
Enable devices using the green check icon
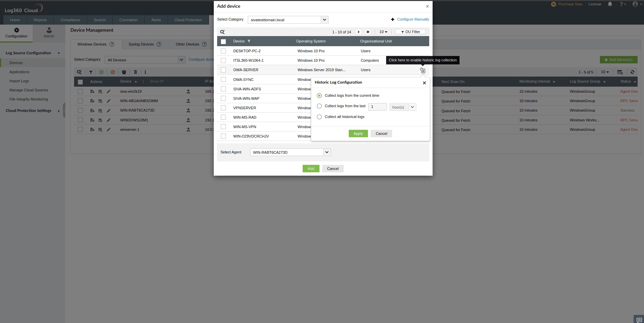[x=101, y=72]
